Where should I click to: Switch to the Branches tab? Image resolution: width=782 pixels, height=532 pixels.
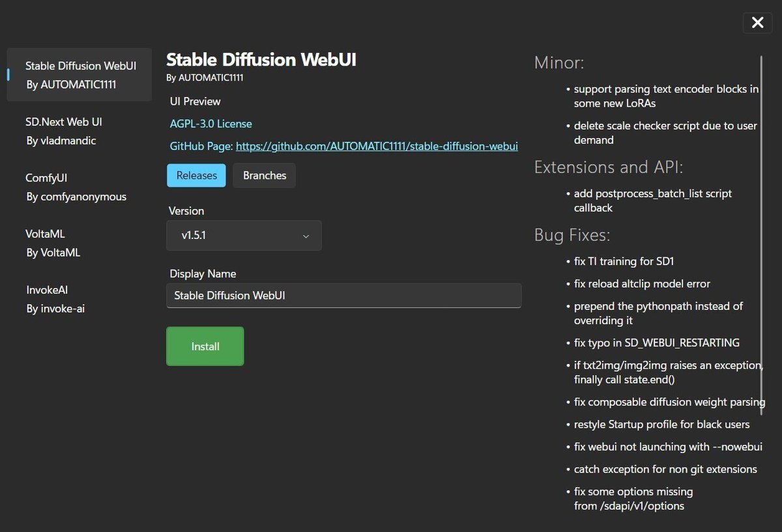[264, 175]
